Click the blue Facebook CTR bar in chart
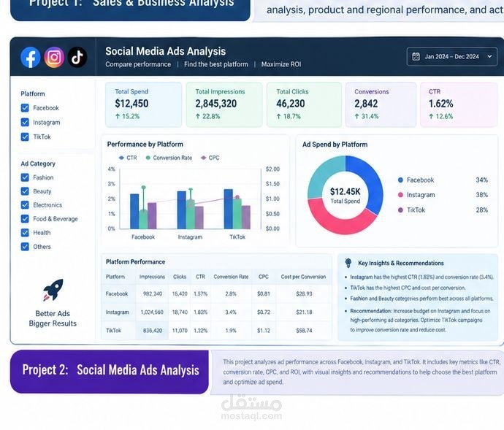The image size is (504, 430). [134, 211]
